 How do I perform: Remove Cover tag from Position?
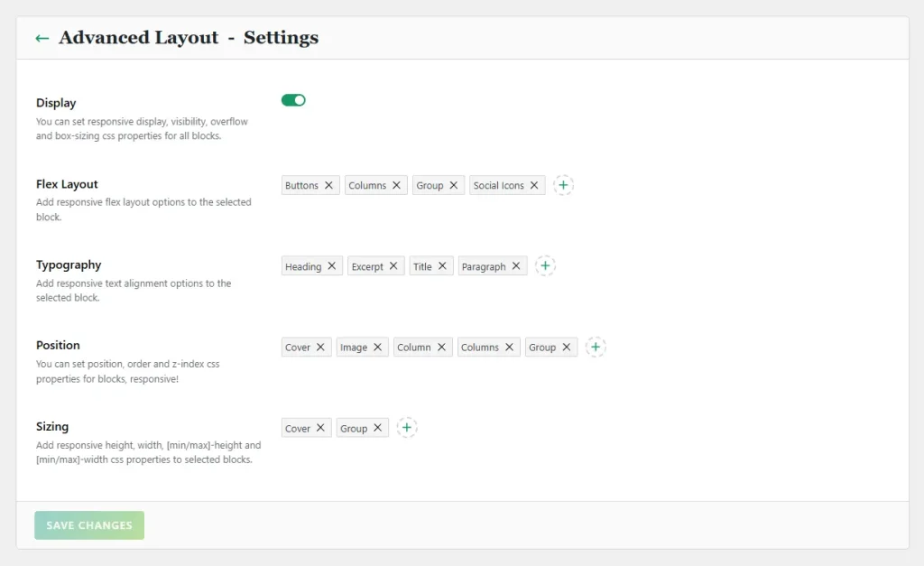pyautogui.click(x=320, y=347)
